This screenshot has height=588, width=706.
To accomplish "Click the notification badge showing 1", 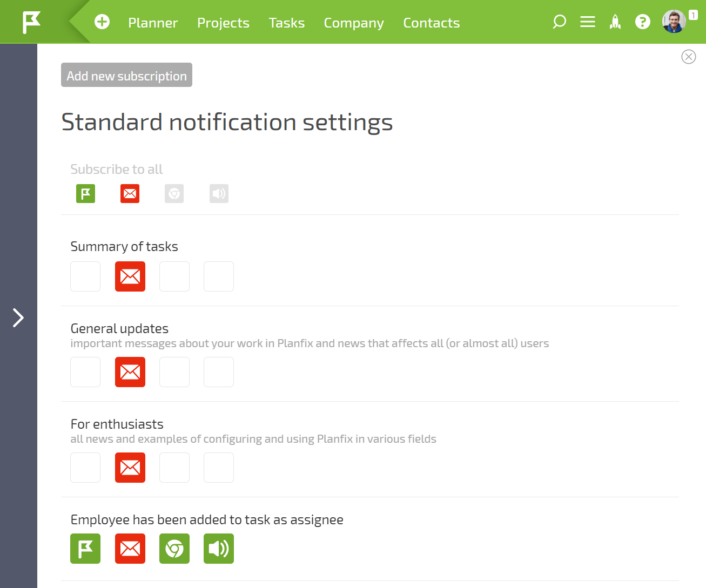I will point(693,16).
